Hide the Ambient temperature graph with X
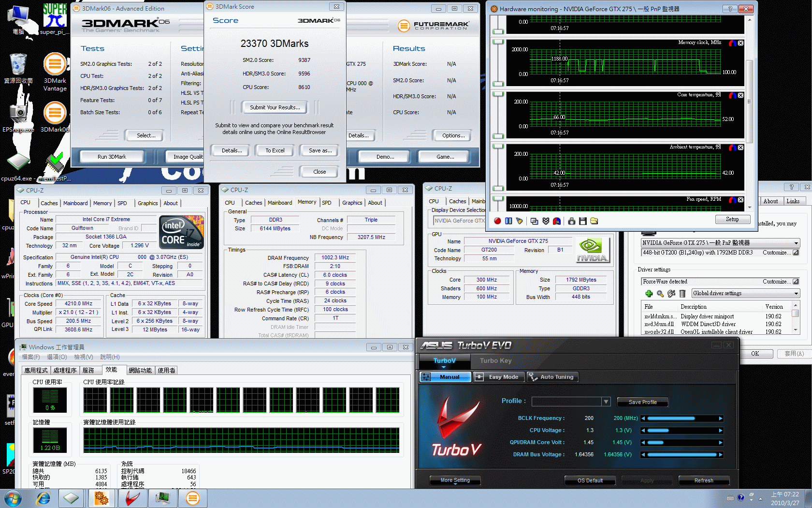 tap(740, 148)
